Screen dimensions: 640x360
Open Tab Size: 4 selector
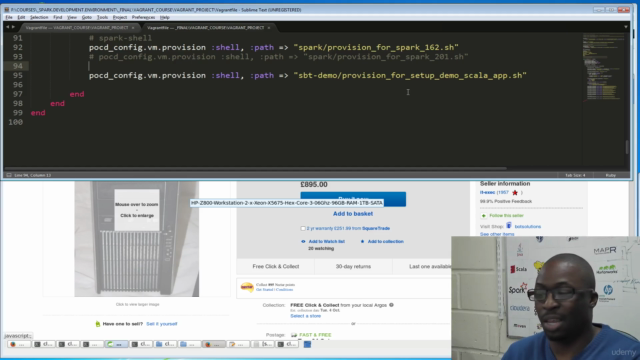(575, 175)
